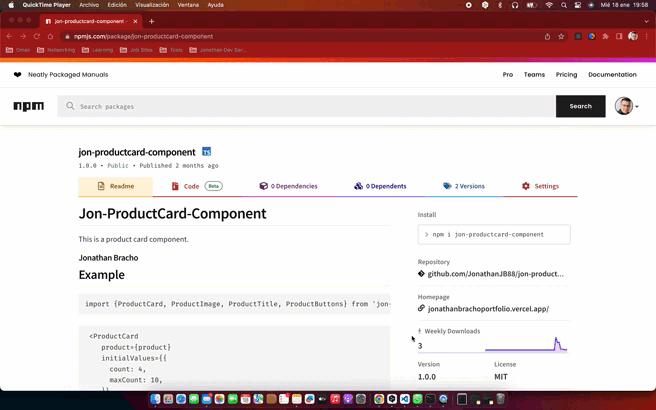Open the Trash in the Dock
The height and width of the screenshot is (410, 656).
point(500,399)
